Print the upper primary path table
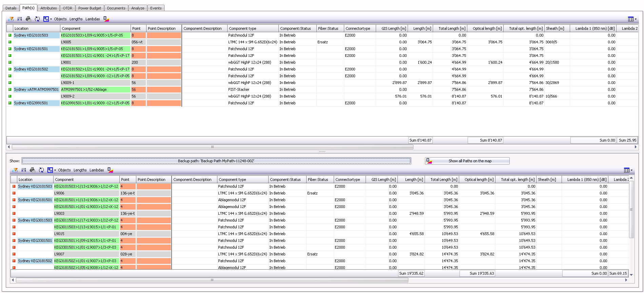Image resolution: width=644 pixels, height=293 pixels. pos(28,19)
